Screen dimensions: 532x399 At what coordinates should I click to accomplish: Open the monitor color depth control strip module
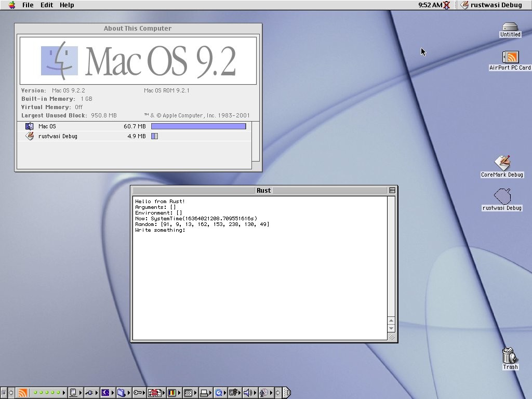pos(171,393)
